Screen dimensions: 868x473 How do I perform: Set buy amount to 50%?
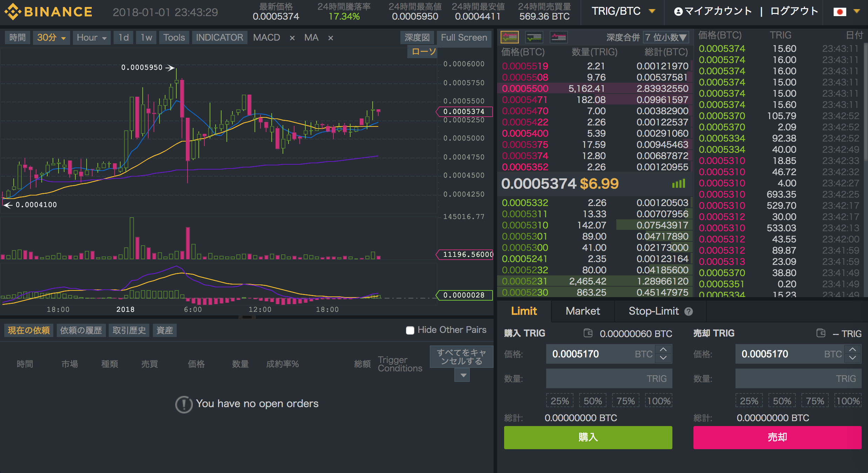click(593, 401)
